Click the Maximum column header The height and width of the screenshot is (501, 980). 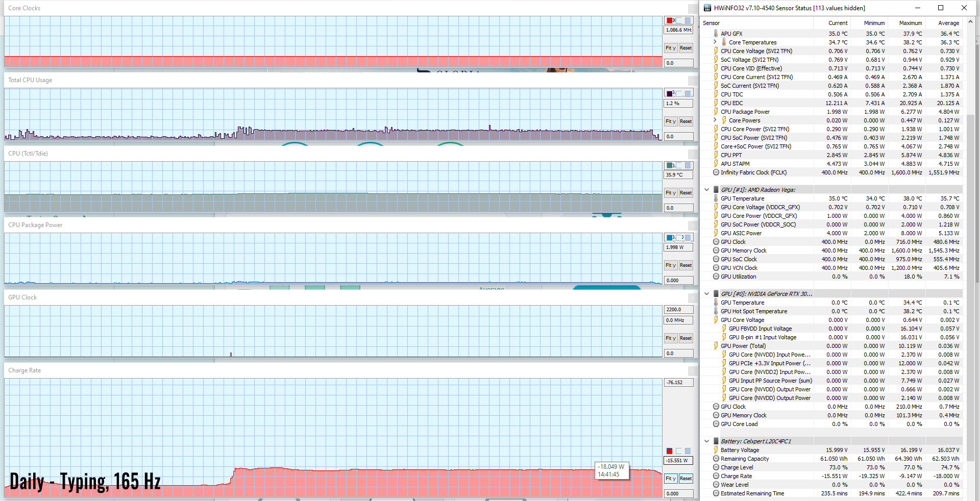(x=910, y=23)
